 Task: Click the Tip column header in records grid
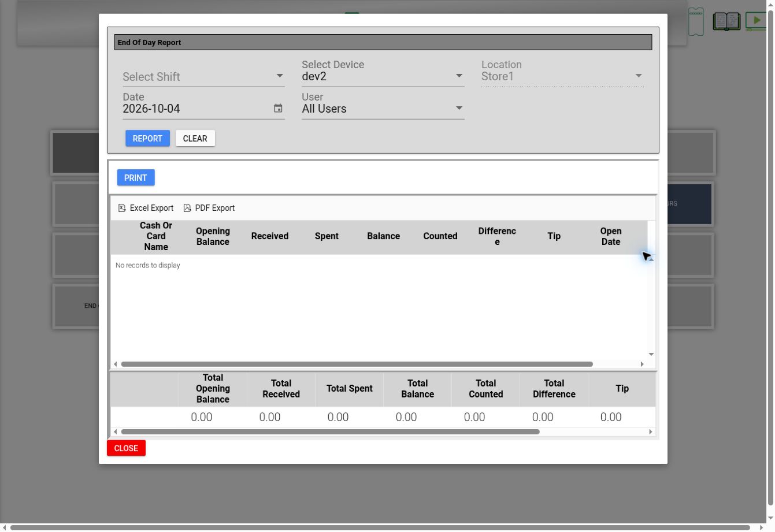click(554, 236)
